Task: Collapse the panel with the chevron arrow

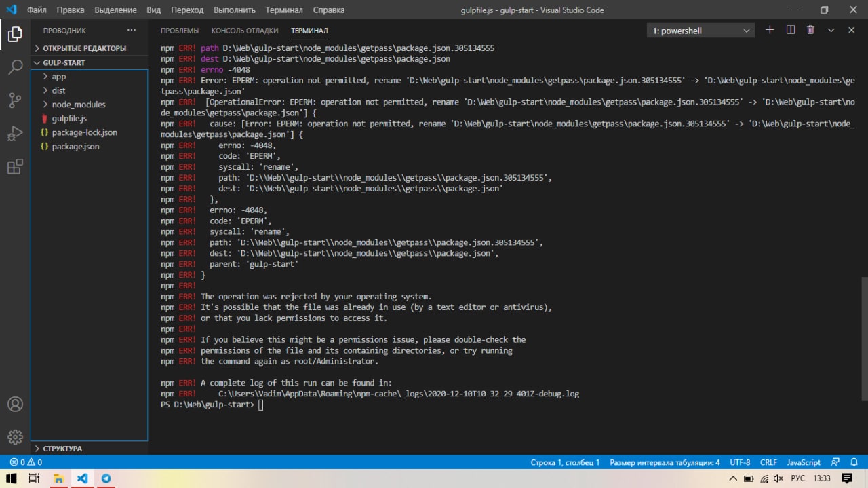Action: click(831, 30)
